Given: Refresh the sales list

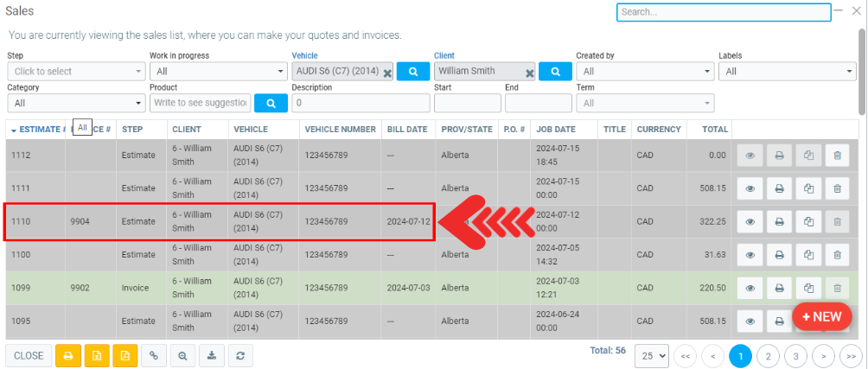Looking at the screenshot, I should point(239,355).
